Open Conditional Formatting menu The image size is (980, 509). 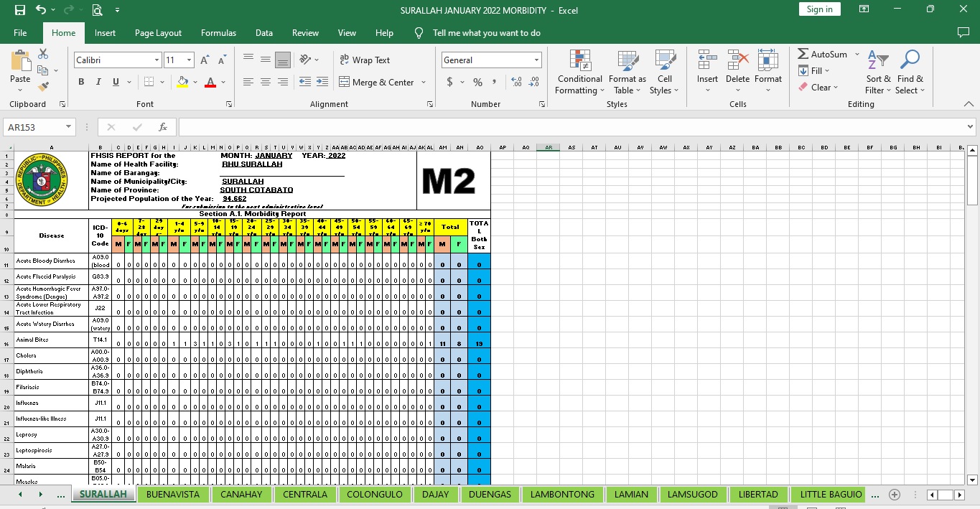(580, 72)
